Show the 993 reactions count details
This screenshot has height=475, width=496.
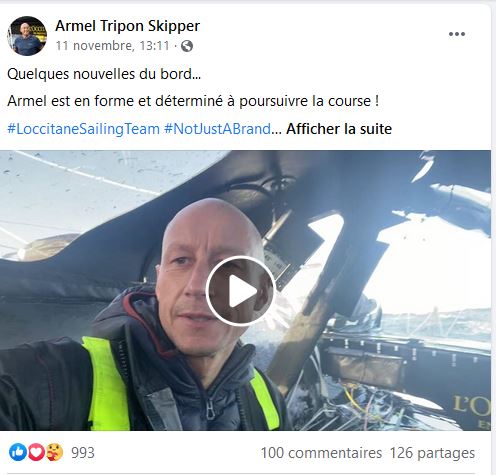(83, 453)
